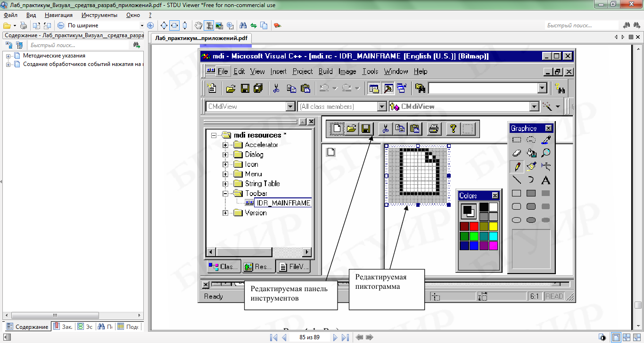Image resolution: width=644 pixels, height=343 pixels.
Task: Switch to facing pages view mode
Action: pos(627,337)
